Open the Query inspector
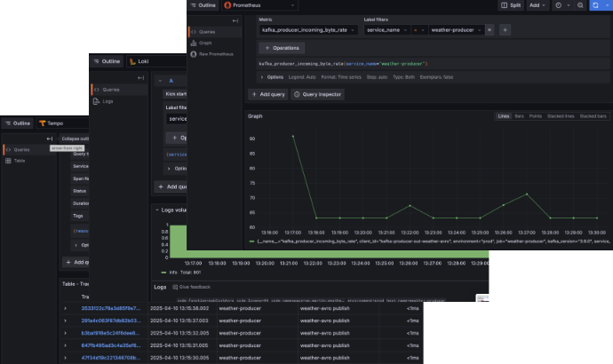Image resolution: width=613 pixels, height=364 pixels. click(x=317, y=94)
